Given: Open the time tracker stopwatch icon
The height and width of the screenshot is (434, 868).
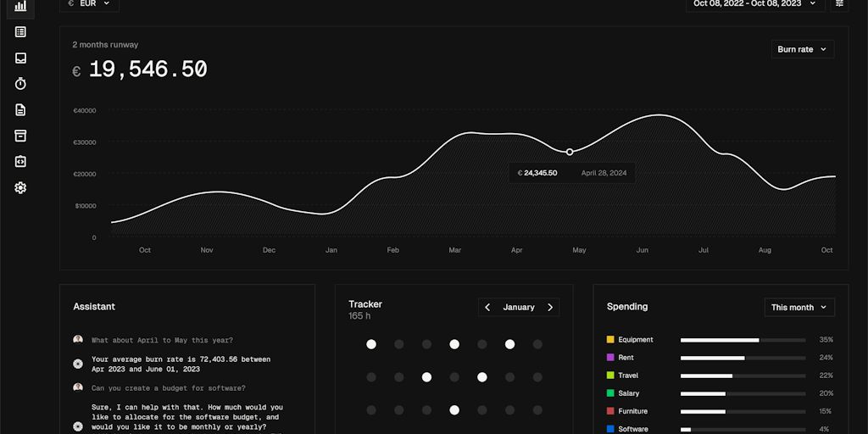Looking at the screenshot, I should [20, 84].
